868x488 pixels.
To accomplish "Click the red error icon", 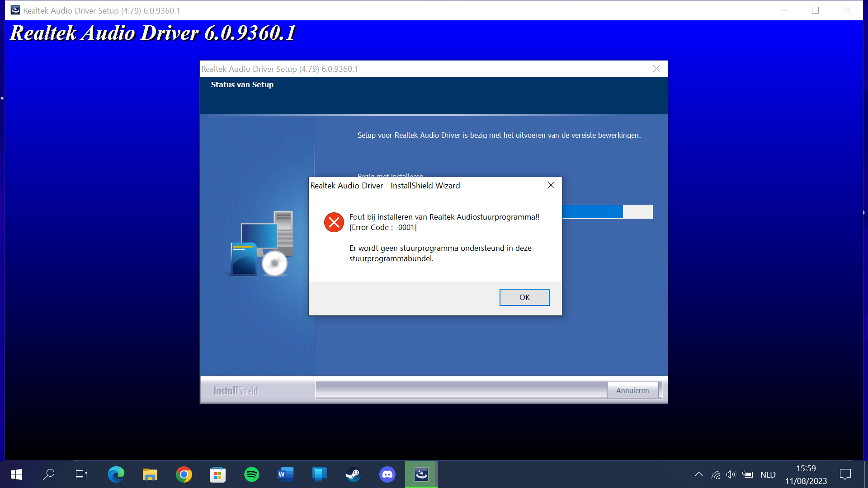I will [x=334, y=222].
